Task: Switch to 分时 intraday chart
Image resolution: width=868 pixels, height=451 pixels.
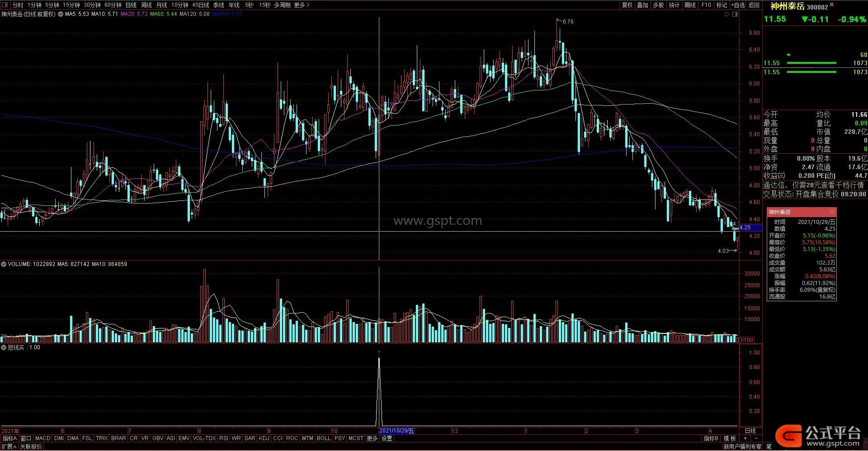Action: click(18, 5)
